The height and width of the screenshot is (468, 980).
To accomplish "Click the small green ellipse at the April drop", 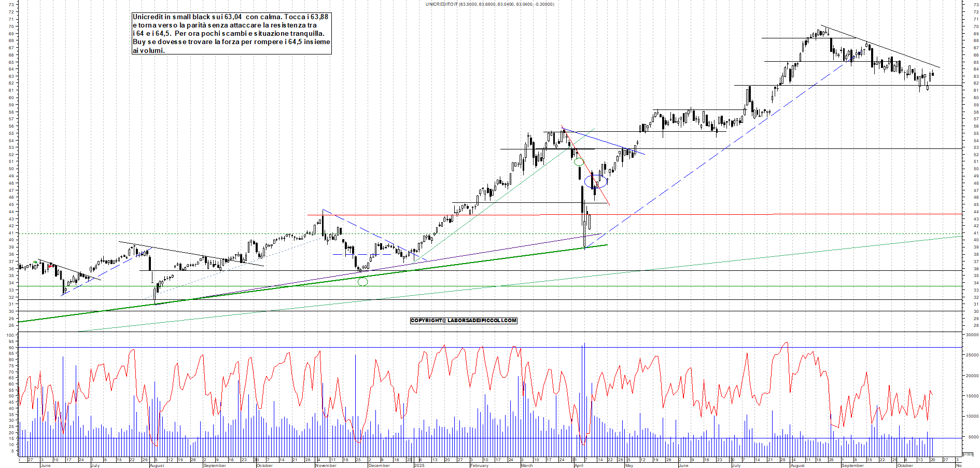I will (x=579, y=162).
